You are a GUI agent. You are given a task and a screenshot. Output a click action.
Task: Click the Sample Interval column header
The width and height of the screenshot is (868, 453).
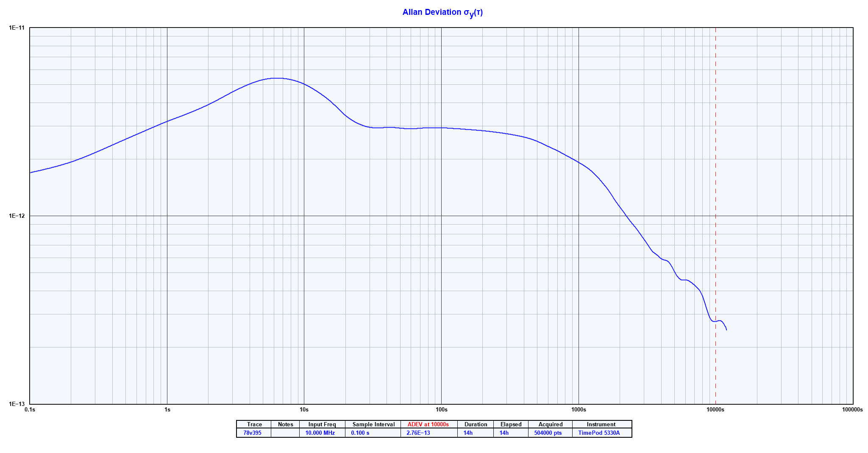click(373, 424)
